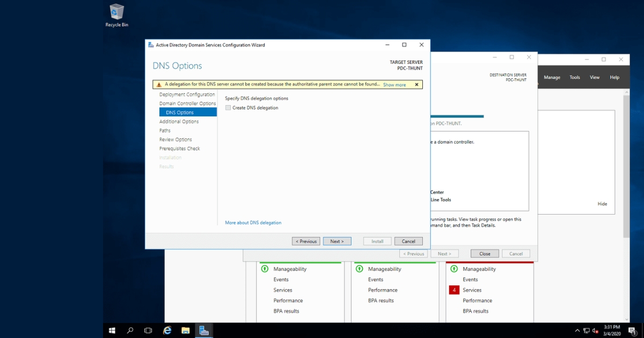The height and width of the screenshot is (338, 644).
Task: Dismiss the DNS delegation warning banner
Action: click(416, 84)
